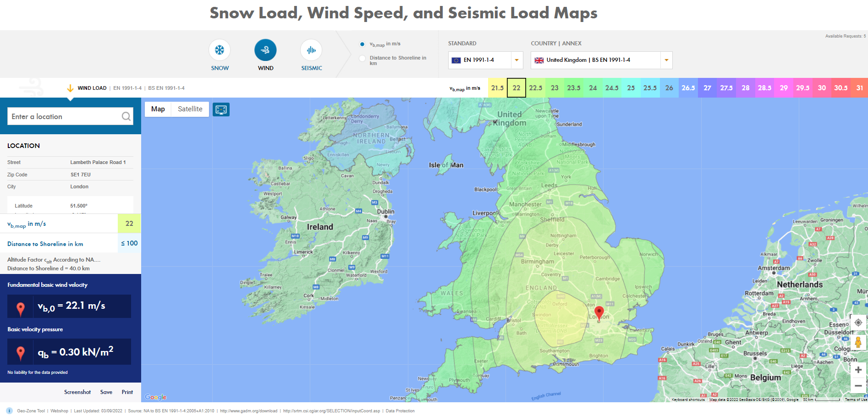Image resolution: width=868 pixels, height=416 pixels.
Task: Click the fullscreen map icon beside Satellite
Action: (x=221, y=109)
